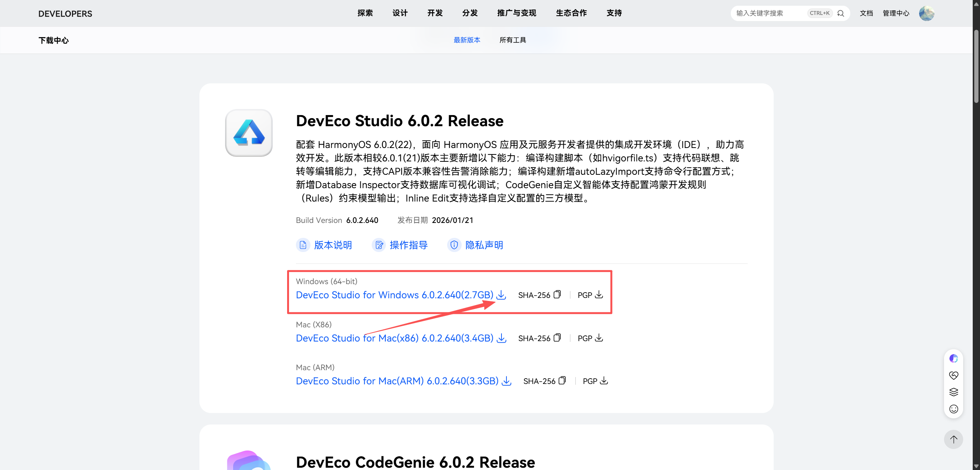Copy SHA-256 for Mac(x86) download
Viewport: 980px width, 470px height.
click(x=557, y=338)
